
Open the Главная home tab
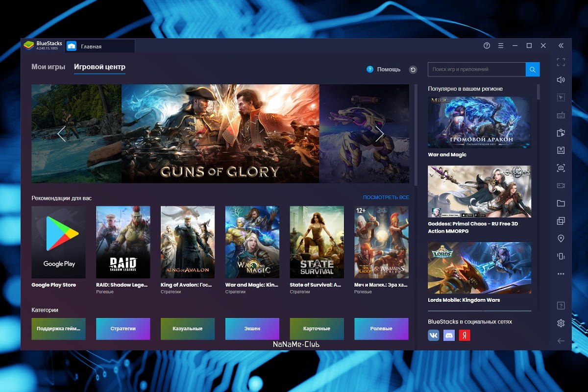click(100, 46)
